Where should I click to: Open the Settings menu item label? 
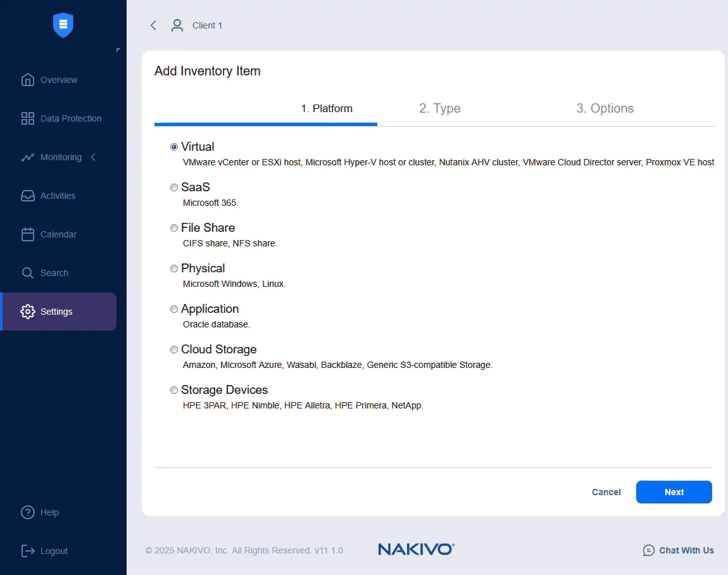[56, 312]
